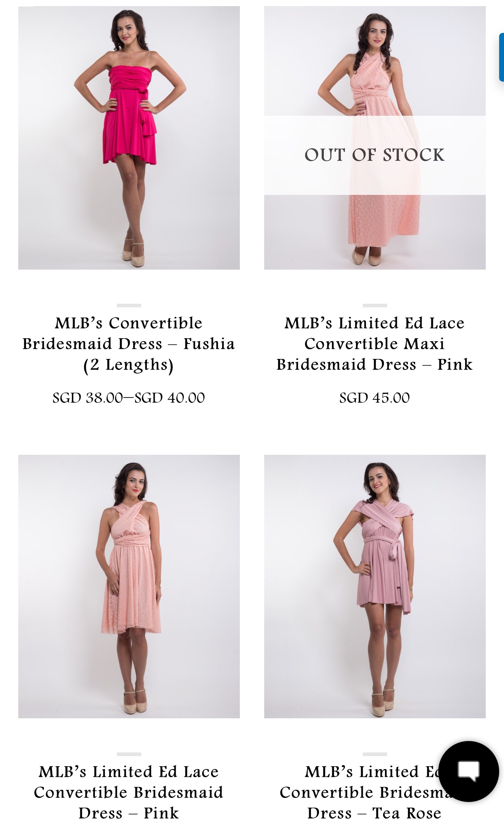Open Lace Convertible Maxi Bridesmaid Dress Pink title
The height and width of the screenshot is (832, 504).
(375, 344)
